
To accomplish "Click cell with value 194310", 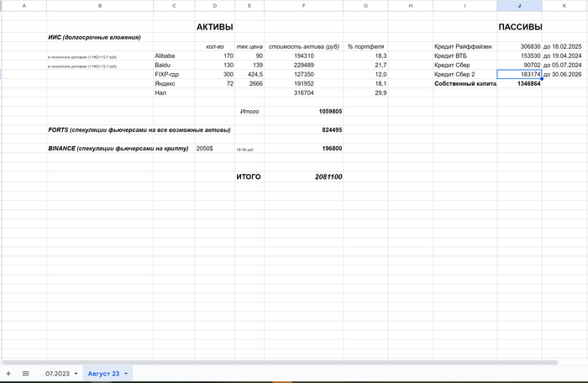I will pyautogui.click(x=304, y=56).
